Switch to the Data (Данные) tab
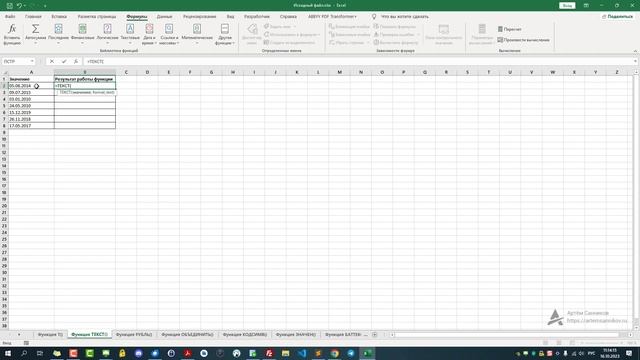The height and width of the screenshot is (360, 640). click(x=164, y=16)
